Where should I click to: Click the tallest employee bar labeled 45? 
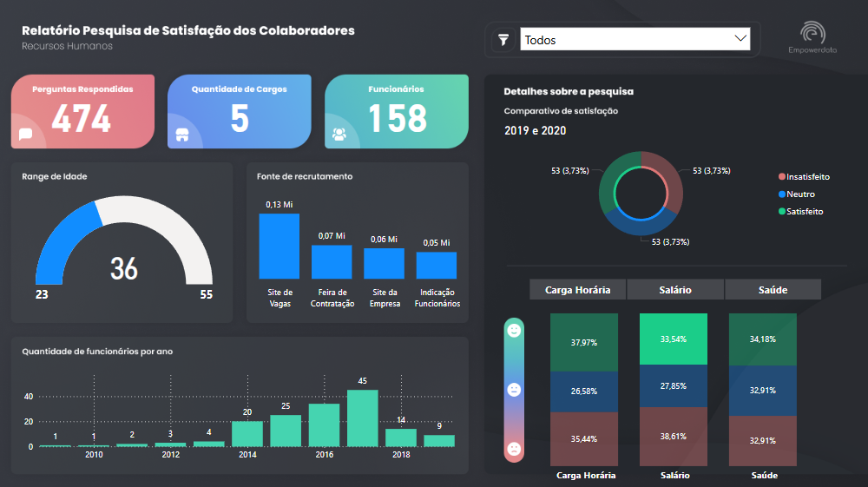(x=363, y=418)
